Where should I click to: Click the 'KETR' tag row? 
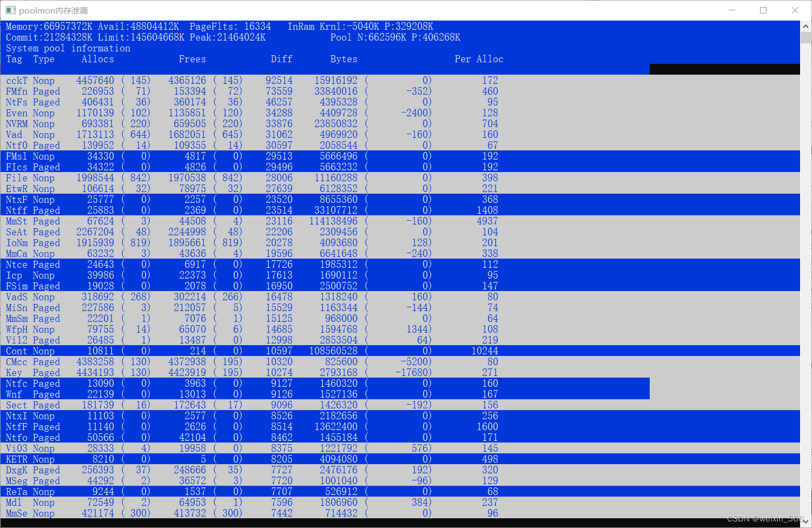tap(400, 459)
